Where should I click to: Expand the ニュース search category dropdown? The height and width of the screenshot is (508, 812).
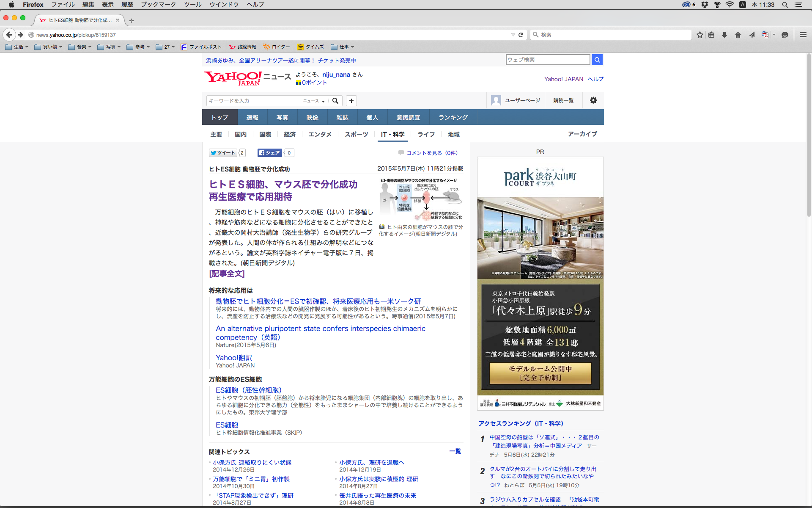pos(314,101)
